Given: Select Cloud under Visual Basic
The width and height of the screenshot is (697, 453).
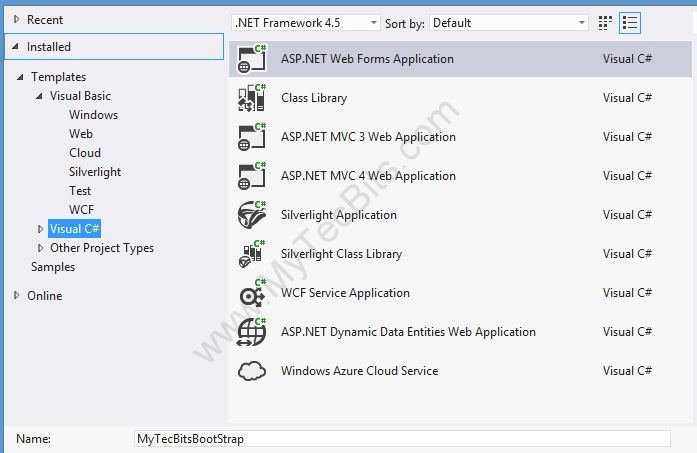Looking at the screenshot, I should (x=84, y=153).
